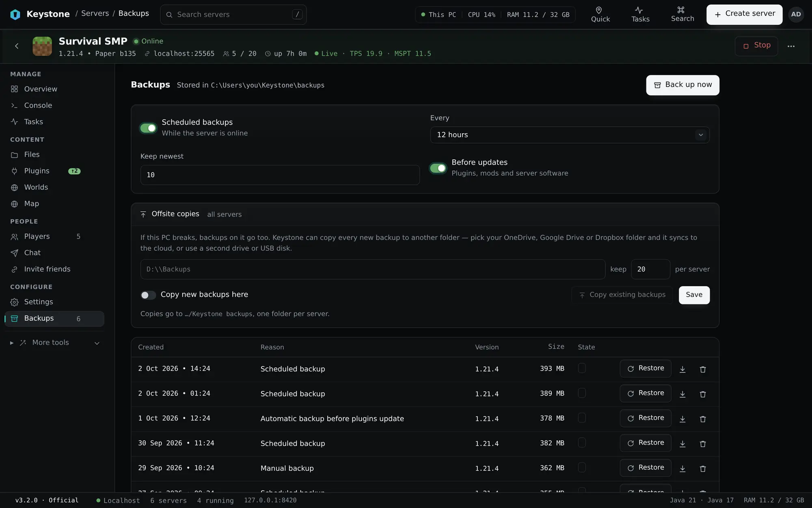Download the 29 Sep 10:24 backup
This screenshot has height=508, width=812.
click(x=682, y=468)
